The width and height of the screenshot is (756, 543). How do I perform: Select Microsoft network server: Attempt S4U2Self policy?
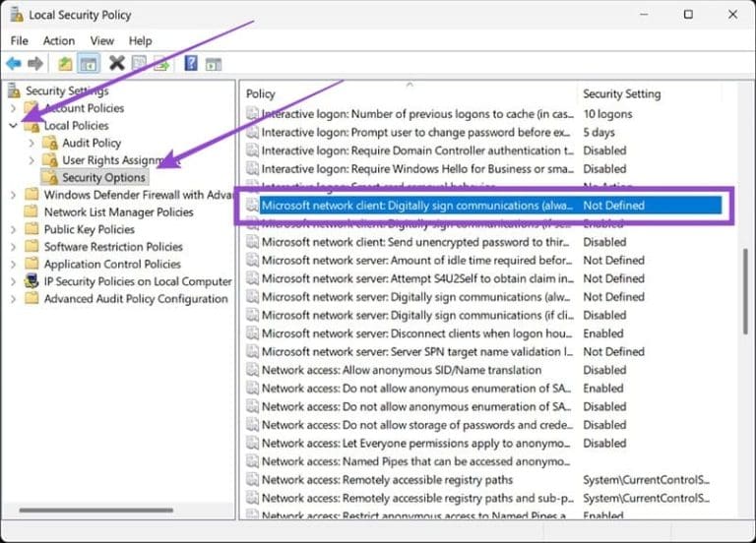coord(417,278)
